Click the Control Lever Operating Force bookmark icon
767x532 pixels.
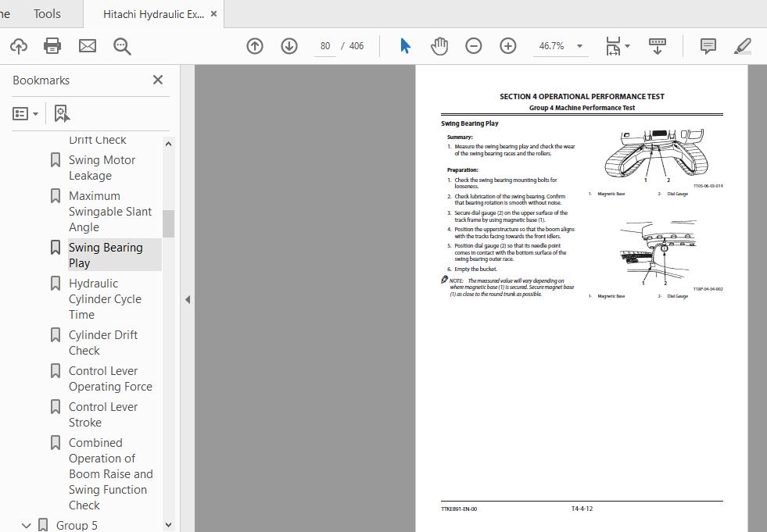[x=56, y=370]
